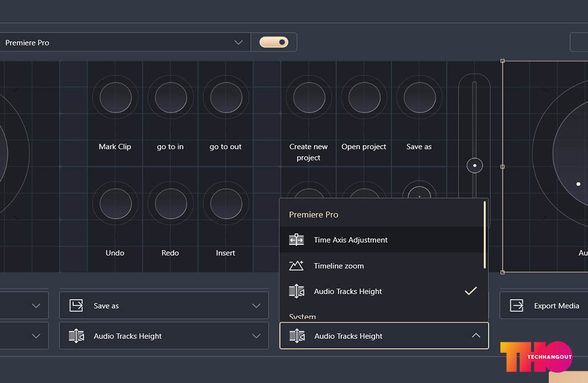
Task: Toggle the switch next to the Premiere Pro selector
Action: point(274,42)
